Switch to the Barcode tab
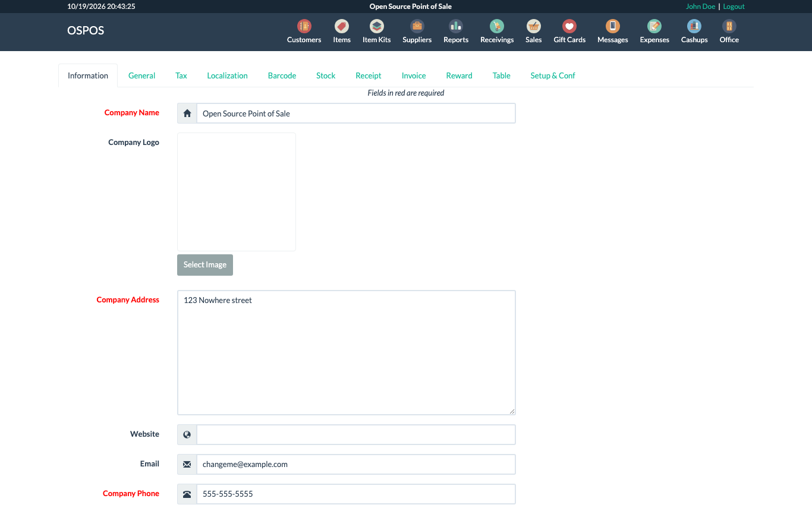The image size is (812, 511). click(282, 75)
